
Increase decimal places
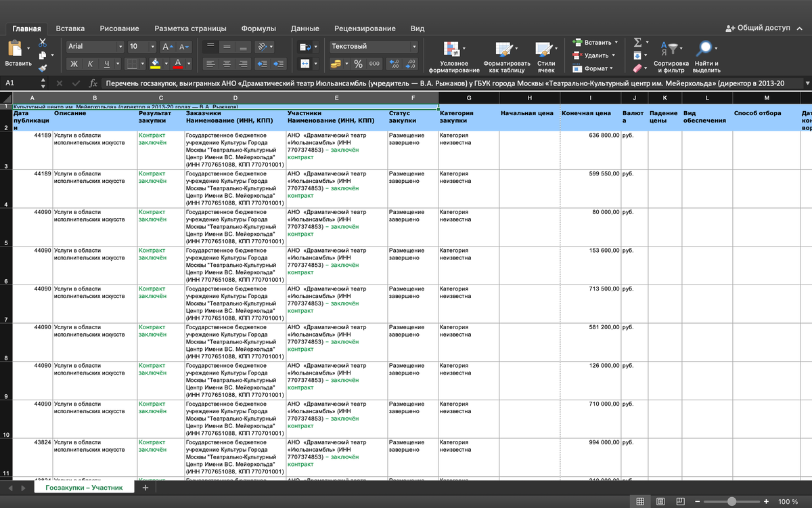point(395,64)
